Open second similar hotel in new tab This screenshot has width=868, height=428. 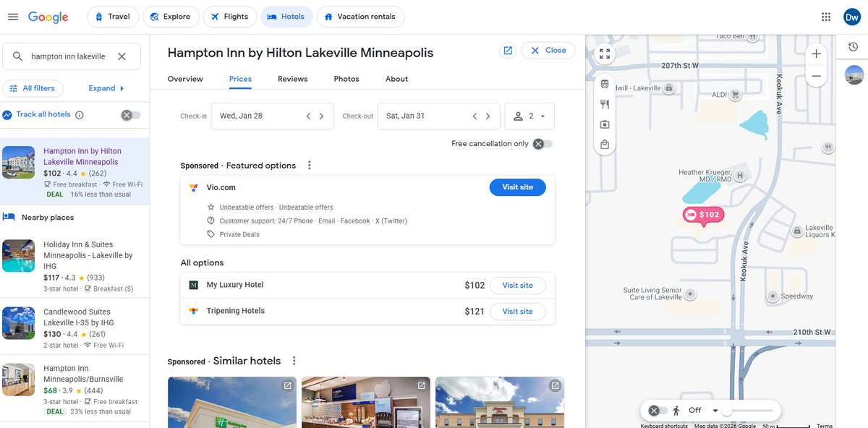click(x=421, y=386)
